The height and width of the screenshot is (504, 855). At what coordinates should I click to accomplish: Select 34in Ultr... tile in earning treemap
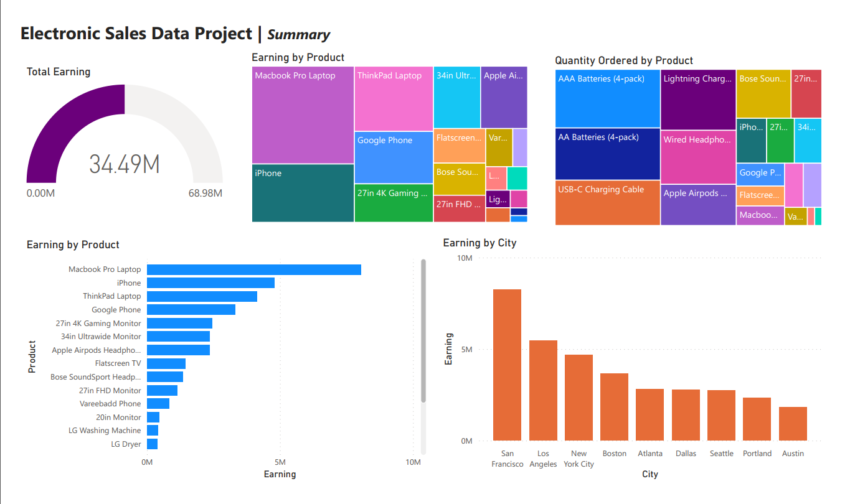tap(457, 97)
